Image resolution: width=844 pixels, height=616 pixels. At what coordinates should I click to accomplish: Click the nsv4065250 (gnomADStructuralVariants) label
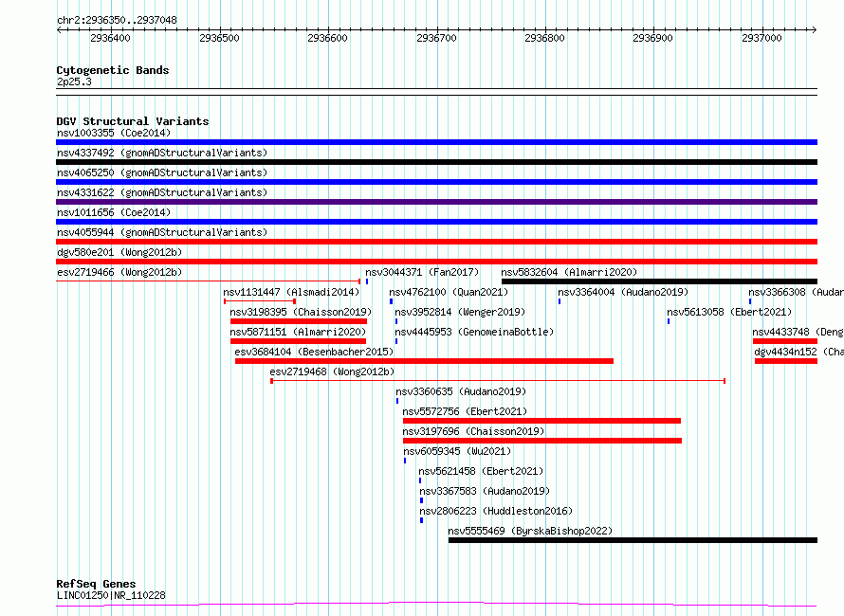pyautogui.click(x=162, y=172)
